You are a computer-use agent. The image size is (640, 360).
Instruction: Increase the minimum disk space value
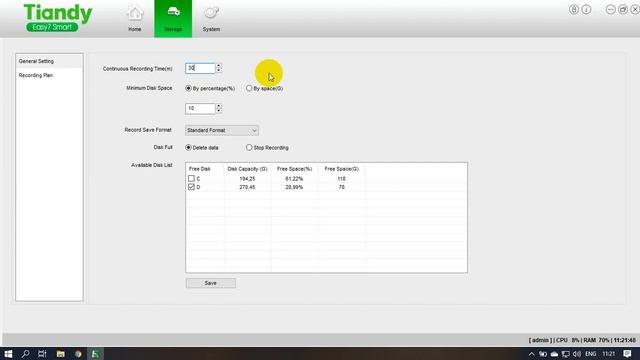point(219,106)
